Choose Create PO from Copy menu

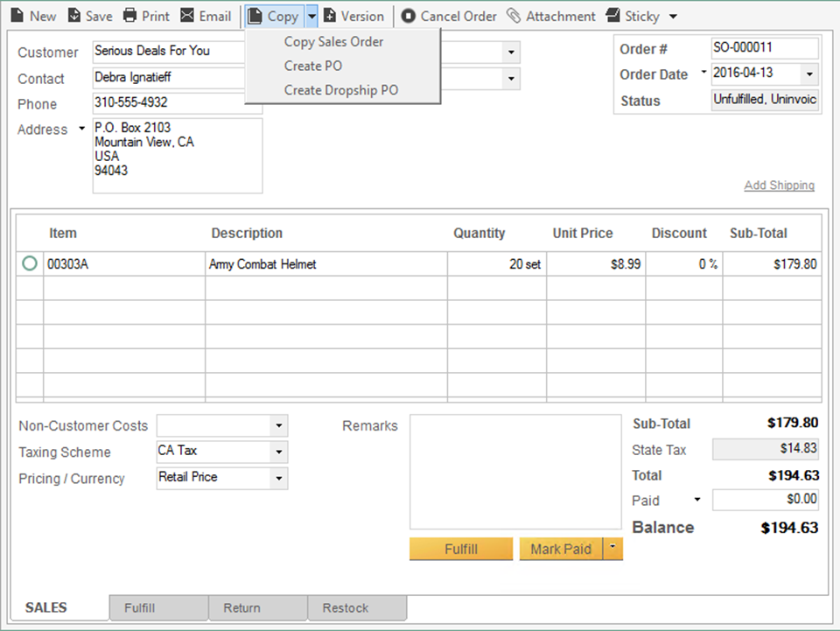(313, 66)
